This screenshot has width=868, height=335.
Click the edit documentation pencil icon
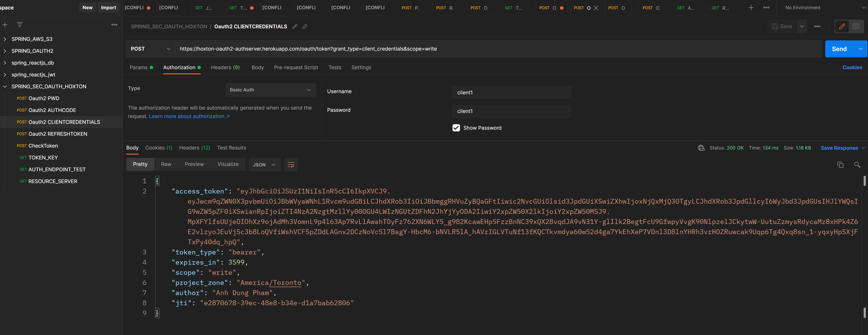842,26
